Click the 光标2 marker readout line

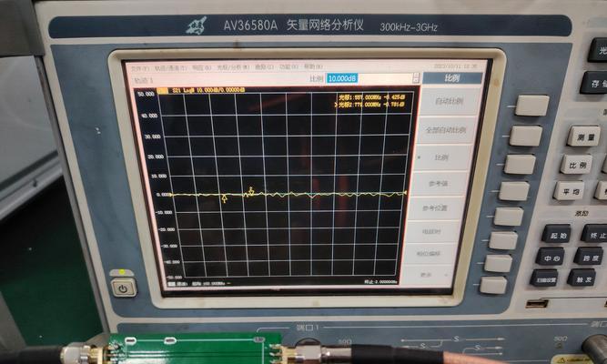(x=370, y=105)
